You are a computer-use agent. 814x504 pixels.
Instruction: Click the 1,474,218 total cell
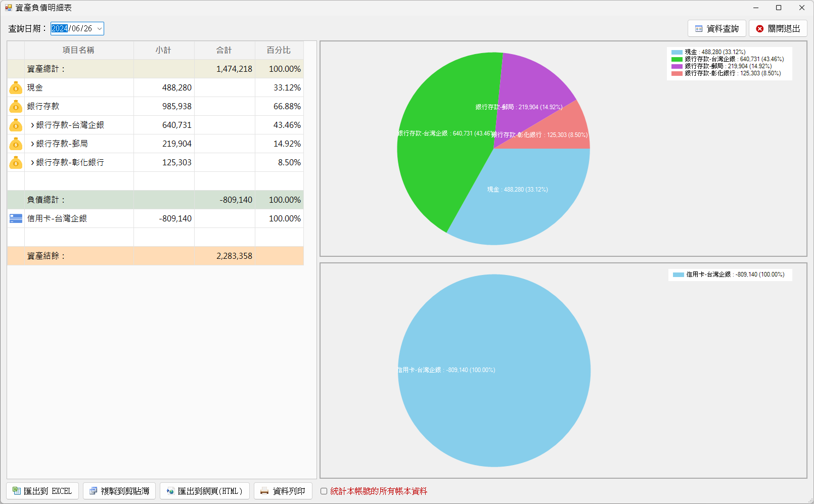[224, 69]
